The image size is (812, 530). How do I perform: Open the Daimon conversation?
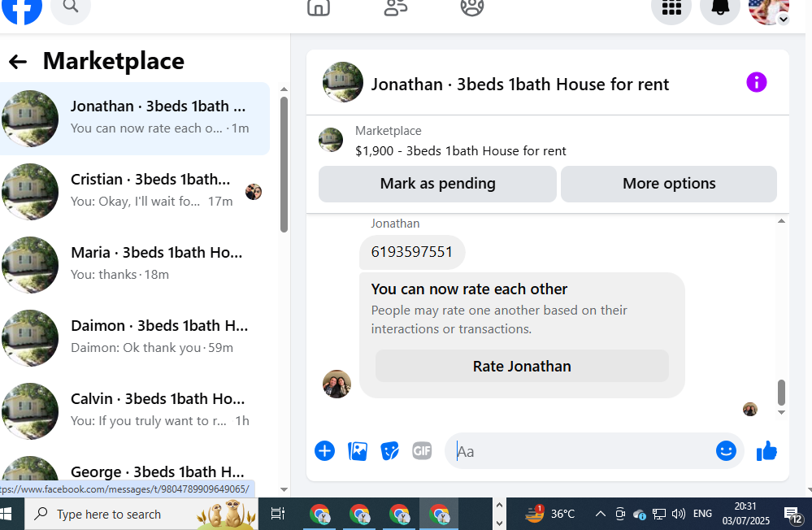click(x=135, y=338)
